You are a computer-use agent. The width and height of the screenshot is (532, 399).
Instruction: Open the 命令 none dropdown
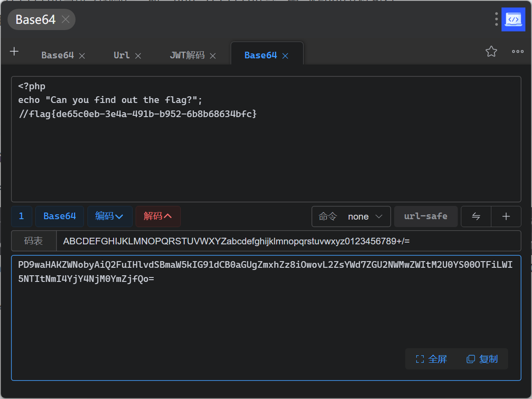coord(351,217)
